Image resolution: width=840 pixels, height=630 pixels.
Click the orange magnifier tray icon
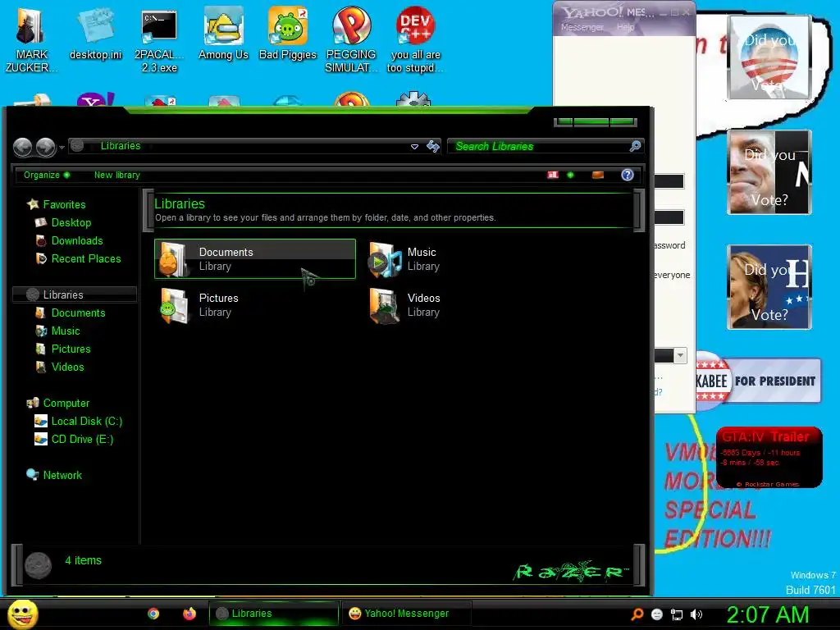(637, 614)
